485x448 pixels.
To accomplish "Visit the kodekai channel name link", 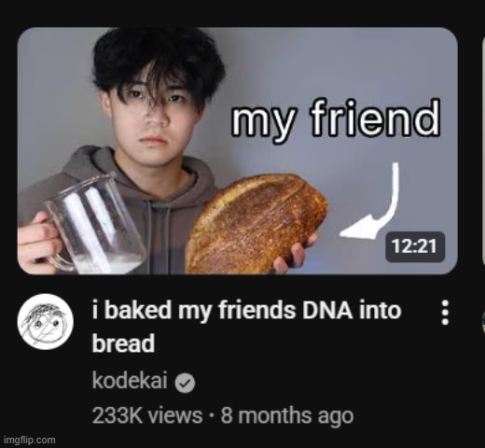I will (130, 380).
